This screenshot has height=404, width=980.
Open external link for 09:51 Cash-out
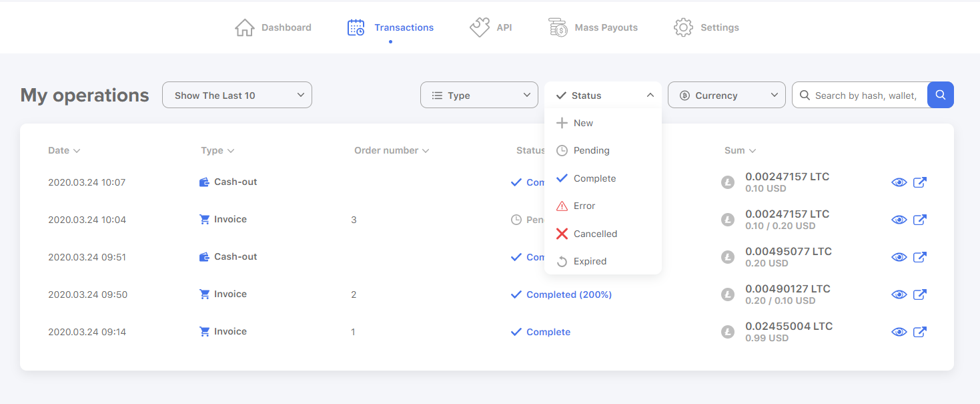point(920,257)
